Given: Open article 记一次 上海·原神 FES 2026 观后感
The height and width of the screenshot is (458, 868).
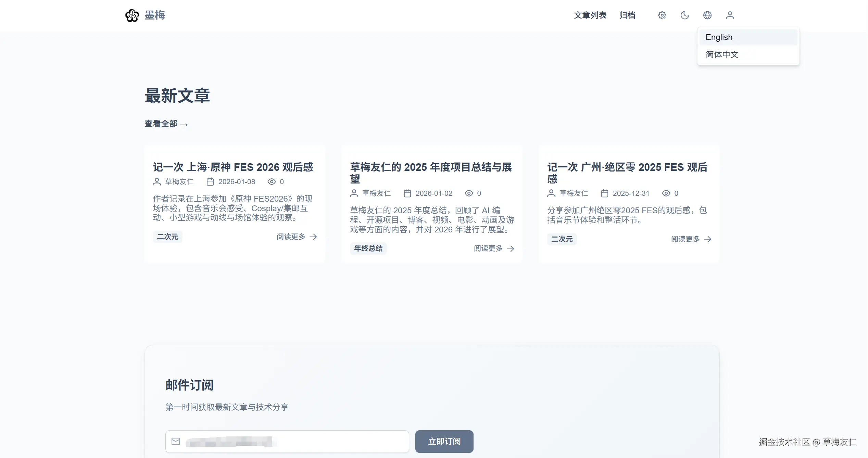Looking at the screenshot, I should (233, 167).
